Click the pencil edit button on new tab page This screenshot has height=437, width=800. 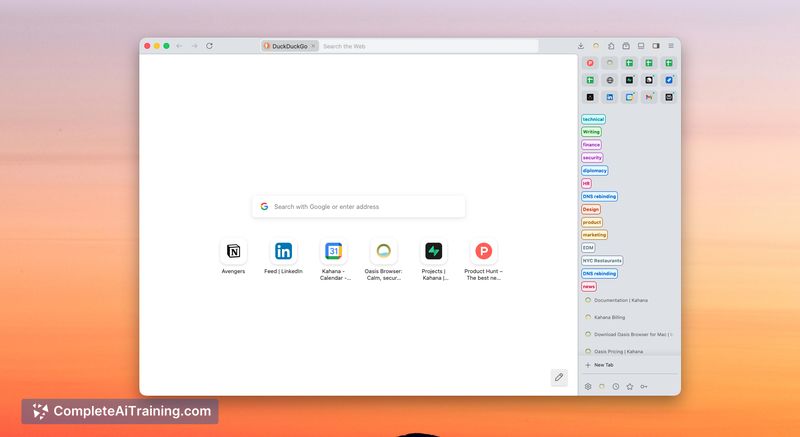[559, 377]
